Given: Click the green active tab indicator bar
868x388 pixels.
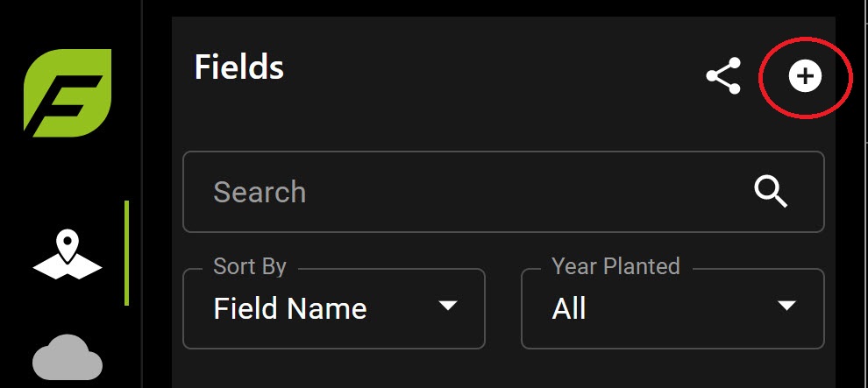Looking at the screenshot, I should coord(127,253).
